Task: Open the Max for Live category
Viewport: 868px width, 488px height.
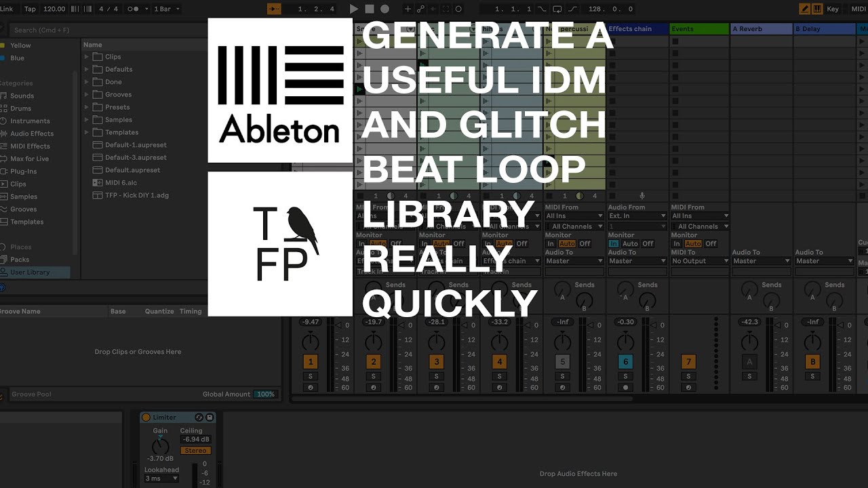Action: coord(29,159)
